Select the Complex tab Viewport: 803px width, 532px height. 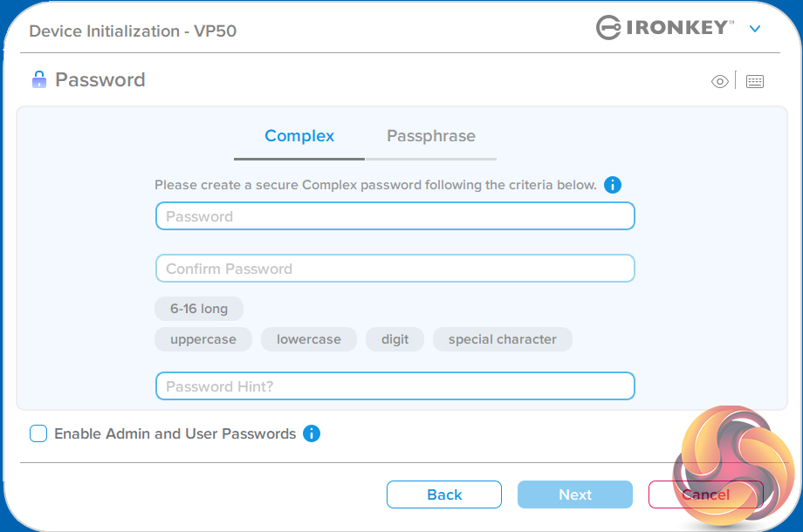tap(299, 136)
